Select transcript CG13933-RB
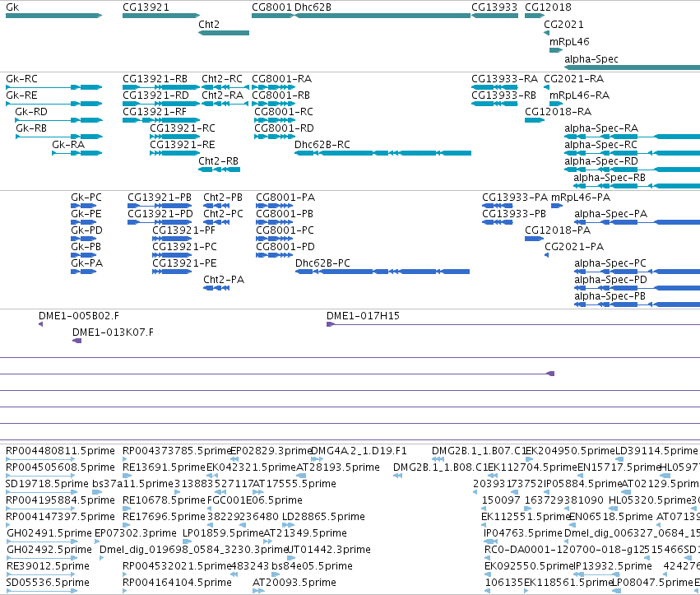 click(504, 95)
